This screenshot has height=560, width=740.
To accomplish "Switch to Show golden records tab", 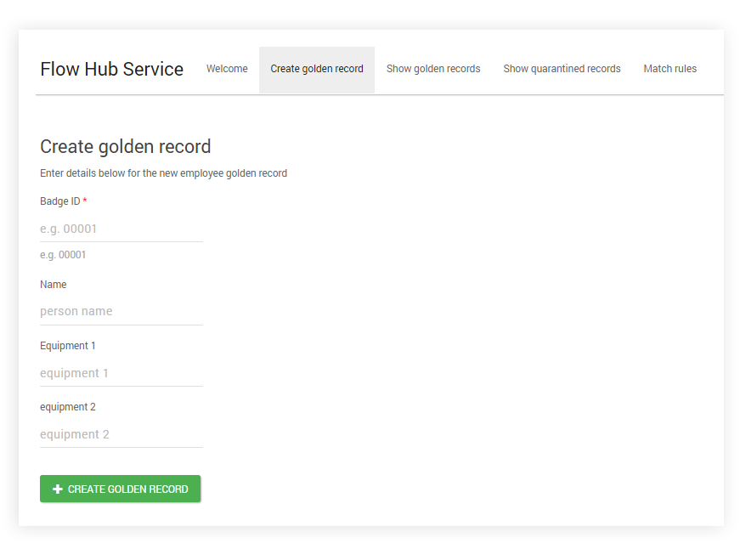I will coord(433,69).
